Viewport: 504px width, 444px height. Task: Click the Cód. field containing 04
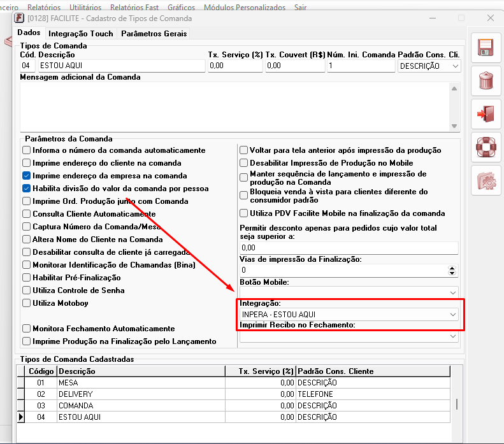[27, 66]
